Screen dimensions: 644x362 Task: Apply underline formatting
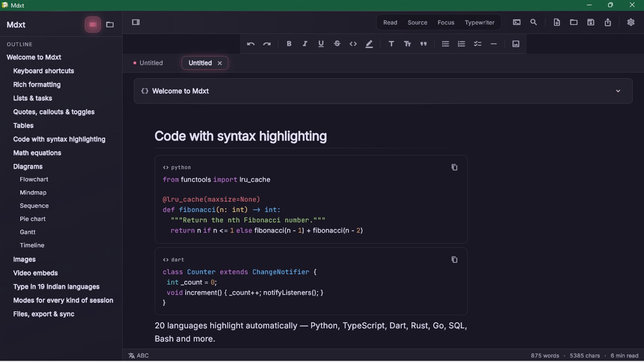[x=321, y=44]
